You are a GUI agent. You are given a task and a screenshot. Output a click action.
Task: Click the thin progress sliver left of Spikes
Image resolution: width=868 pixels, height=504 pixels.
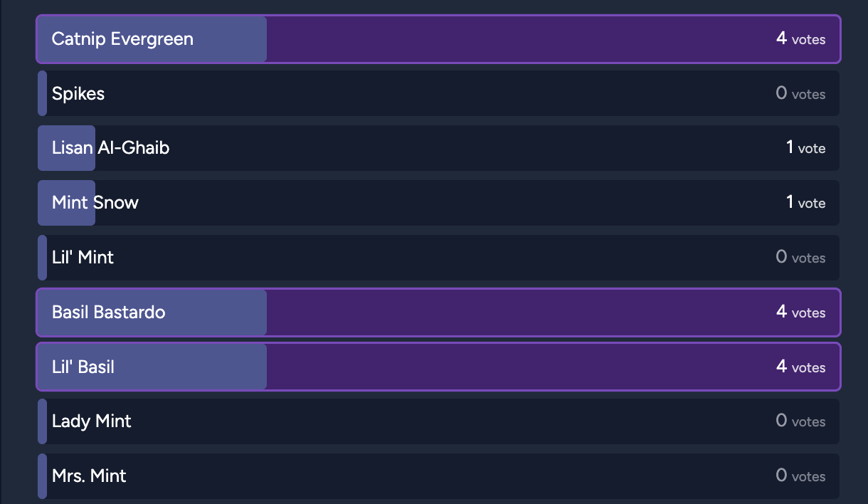click(42, 93)
